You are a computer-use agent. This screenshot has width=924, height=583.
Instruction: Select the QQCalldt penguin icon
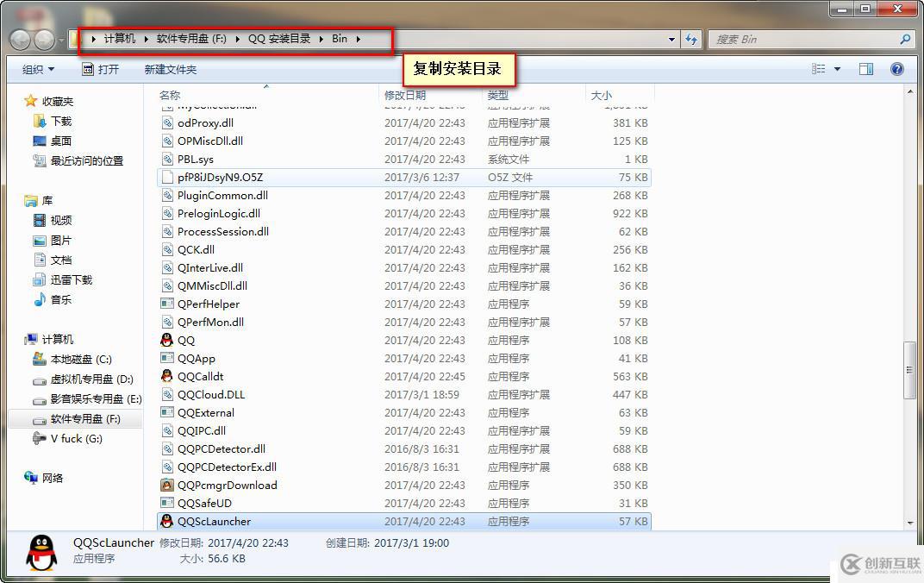click(x=167, y=376)
